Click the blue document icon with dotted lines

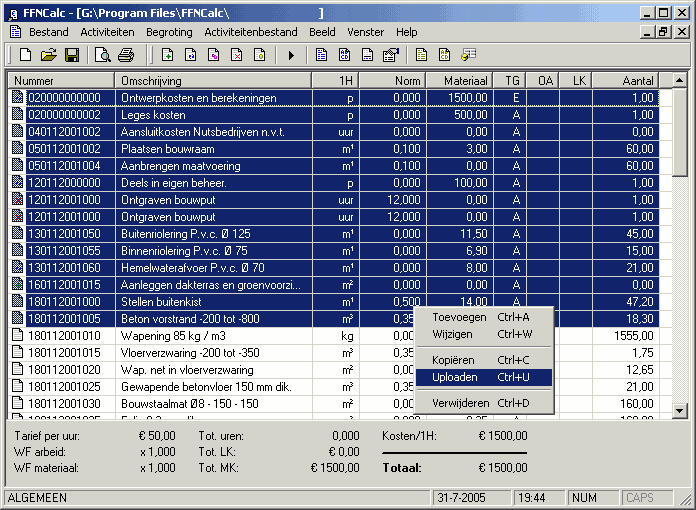368,55
